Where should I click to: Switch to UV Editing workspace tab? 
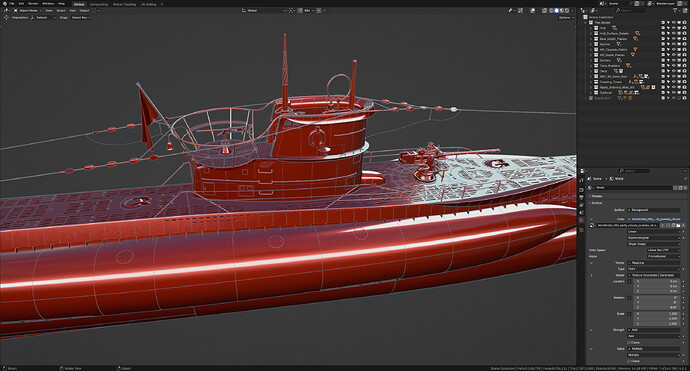click(149, 4)
